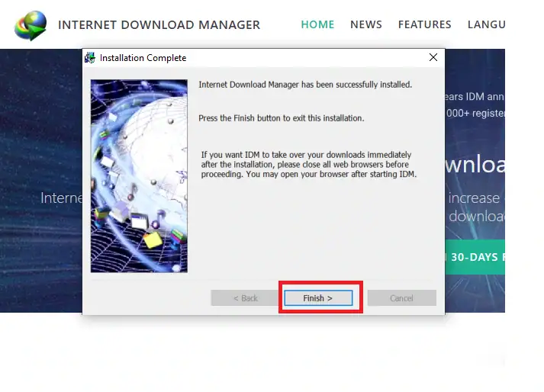Click the 'successfully installed' message text
Image resolution: width=544 pixels, height=392 pixels.
[x=305, y=85]
